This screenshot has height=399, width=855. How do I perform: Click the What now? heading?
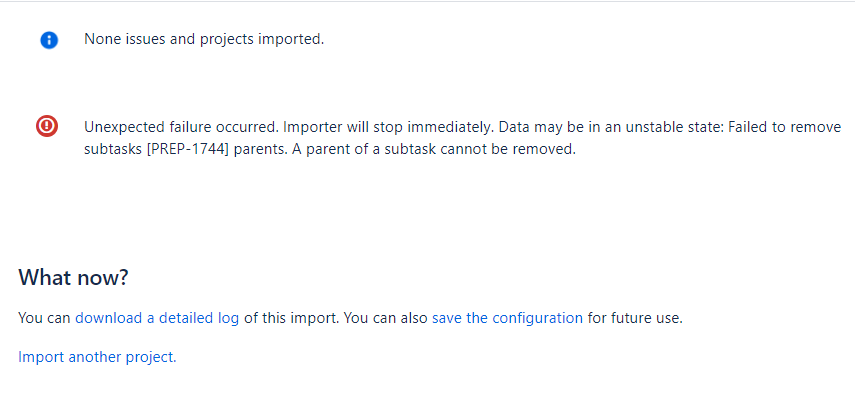(73, 277)
